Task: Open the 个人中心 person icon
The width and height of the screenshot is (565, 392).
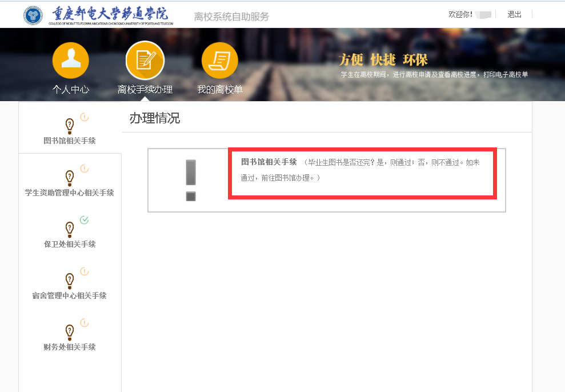Action: (70, 61)
